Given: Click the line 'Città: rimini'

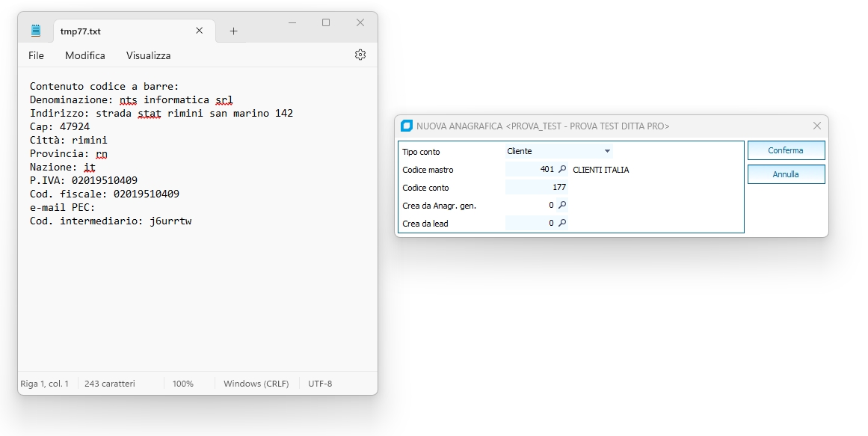Looking at the screenshot, I should [69, 140].
